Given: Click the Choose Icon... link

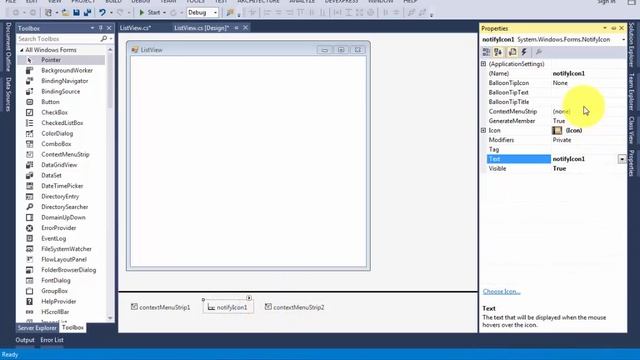Looking at the screenshot, I should click(502, 291).
